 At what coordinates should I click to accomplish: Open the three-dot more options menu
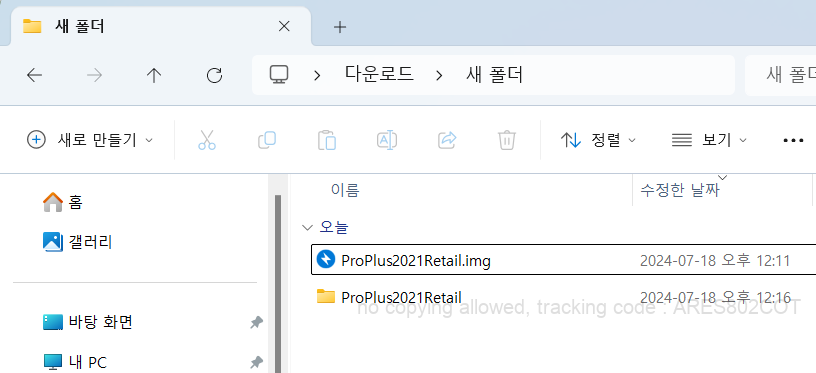(x=793, y=140)
